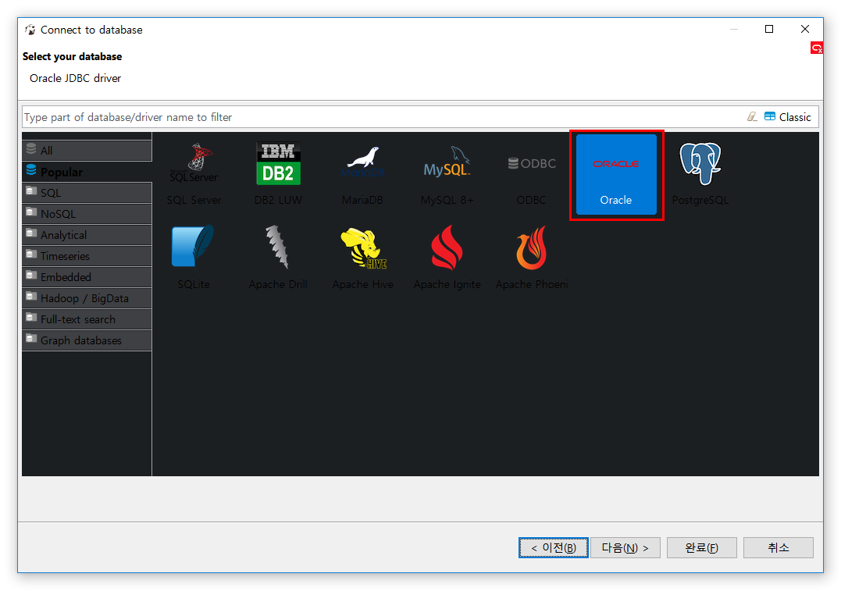866x616 pixels.
Task: Filter by SQL category
Action: pyautogui.click(x=87, y=193)
